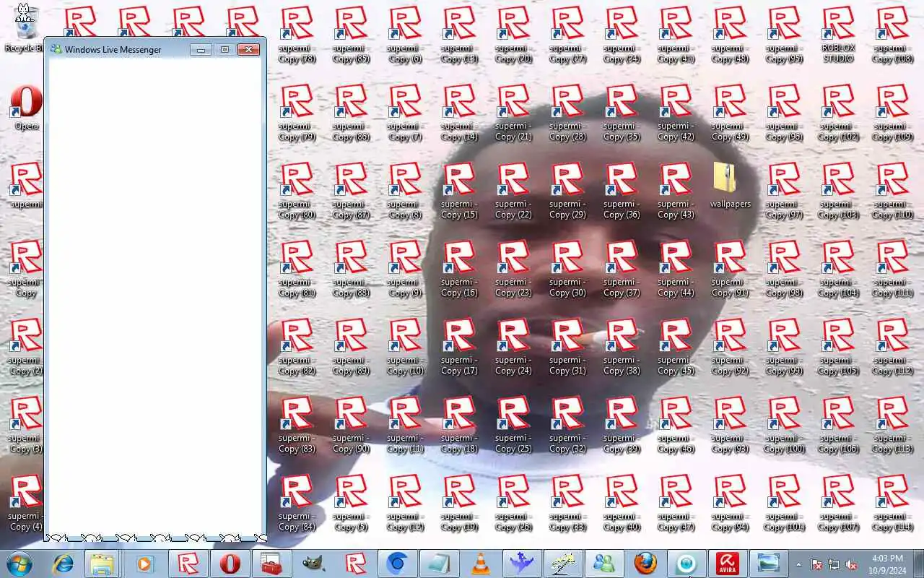Select the Recycle Bin desktop icon
The height and width of the screenshot is (578, 924).
point(24,29)
